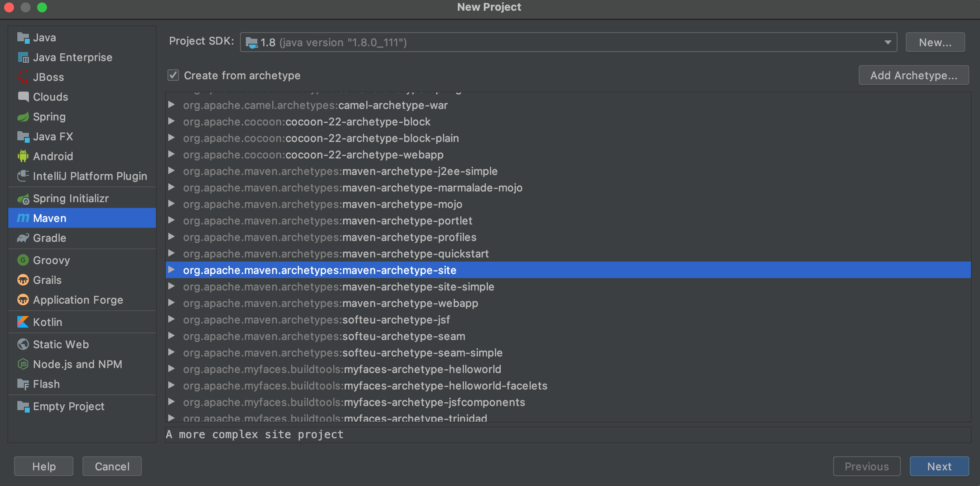Click the Maven 'm' icon
This screenshot has width=980, height=486.
click(x=23, y=218)
